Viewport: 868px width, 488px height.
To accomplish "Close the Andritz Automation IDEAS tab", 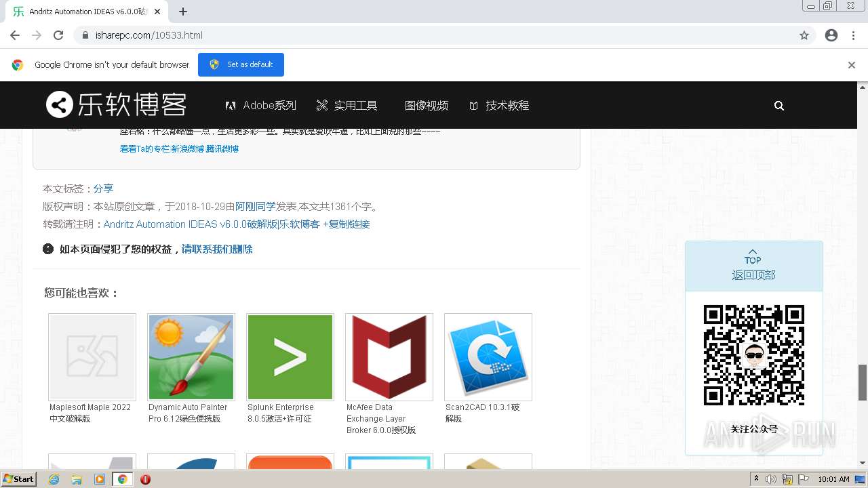I will (x=157, y=12).
